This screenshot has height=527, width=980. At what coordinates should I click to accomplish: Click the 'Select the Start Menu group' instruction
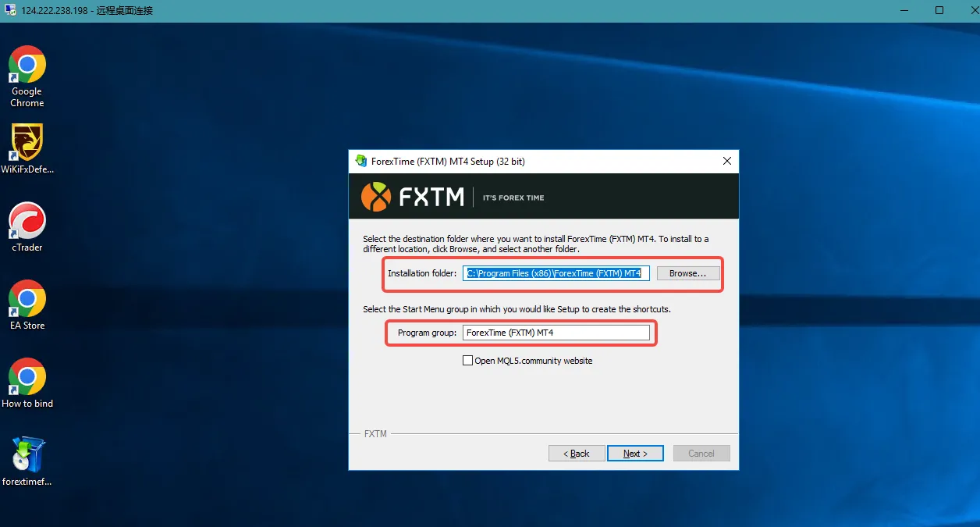pos(517,309)
